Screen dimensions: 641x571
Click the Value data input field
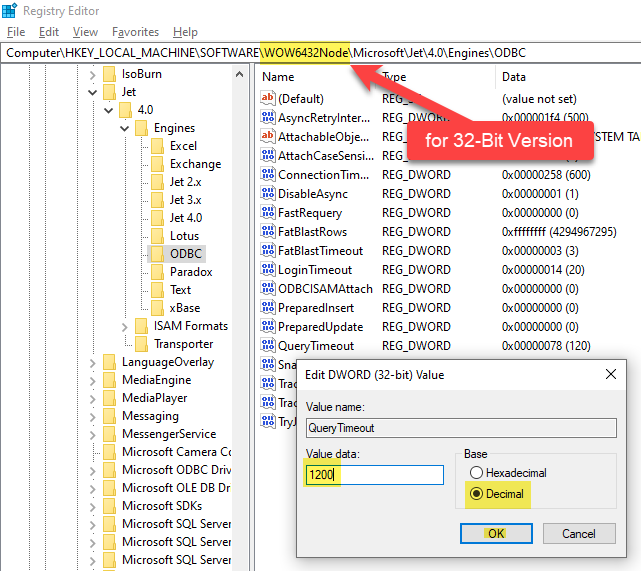(x=374, y=475)
